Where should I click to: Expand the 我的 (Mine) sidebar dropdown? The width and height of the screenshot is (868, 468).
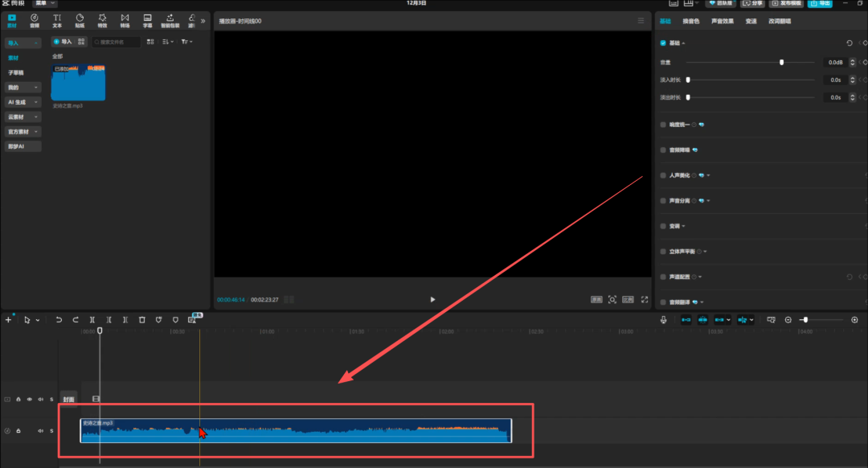click(23, 87)
